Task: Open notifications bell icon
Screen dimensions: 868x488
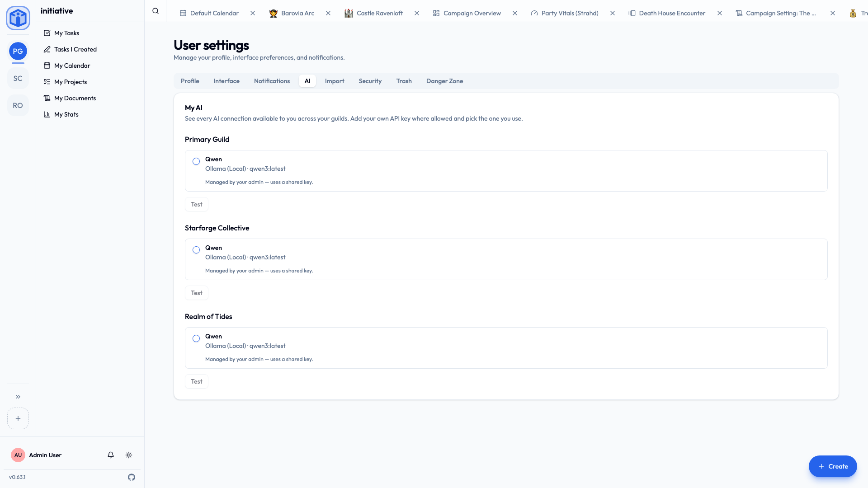Action: click(x=111, y=455)
